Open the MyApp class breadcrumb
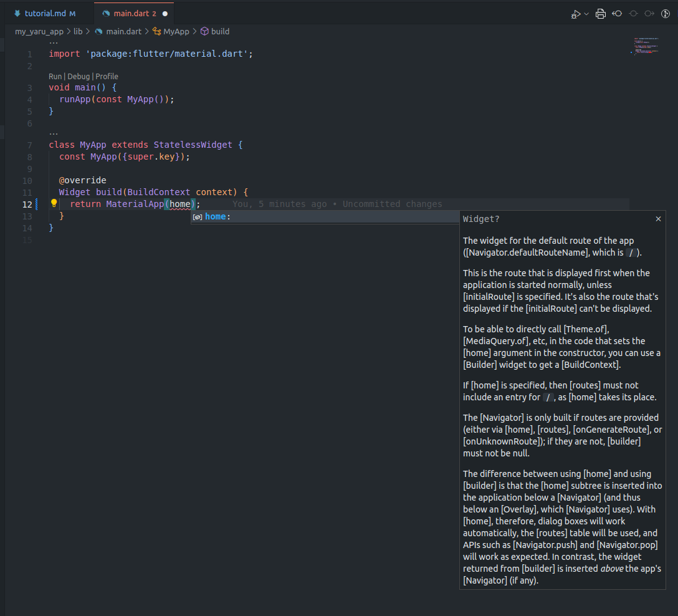This screenshot has height=616, width=678. click(176, 31)
